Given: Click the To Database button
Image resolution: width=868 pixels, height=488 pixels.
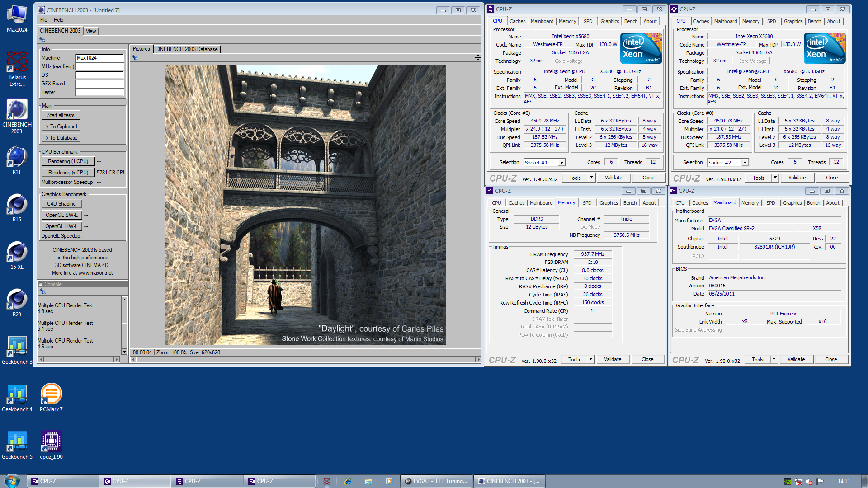Looking at the screenshot, I should coord(61,138).
